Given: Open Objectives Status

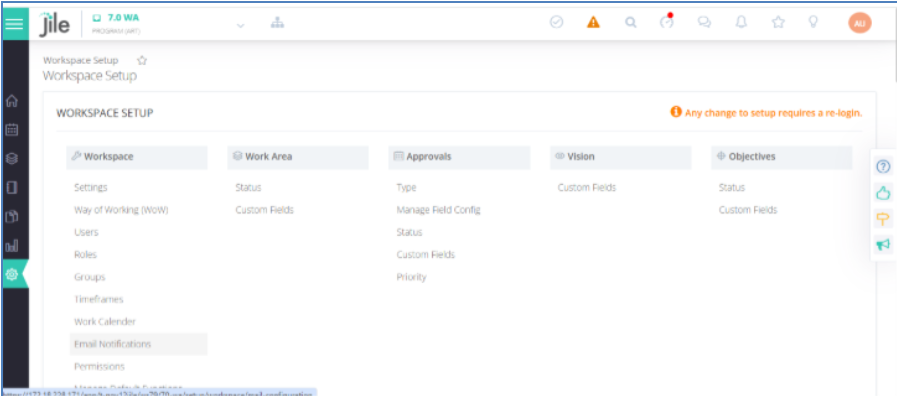Looking at the screenshot, I should tap(732, 188).
